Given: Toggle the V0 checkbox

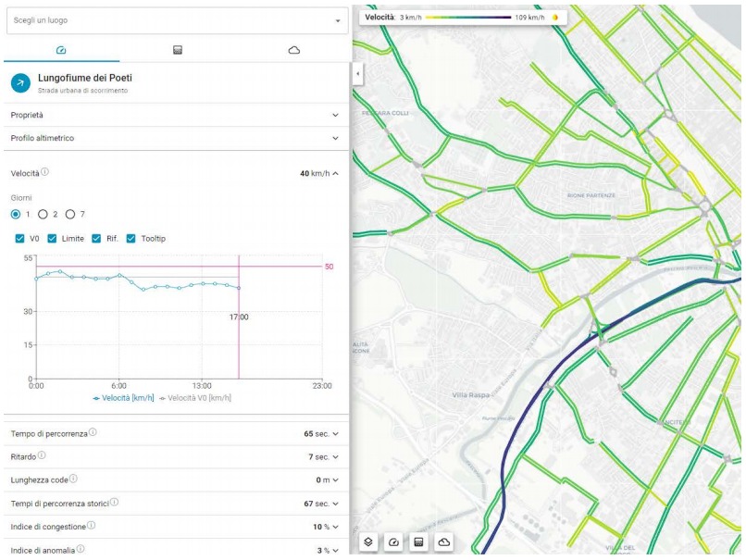Looking at the screenshot, I should pyautogui.click(x=19, y=239).
